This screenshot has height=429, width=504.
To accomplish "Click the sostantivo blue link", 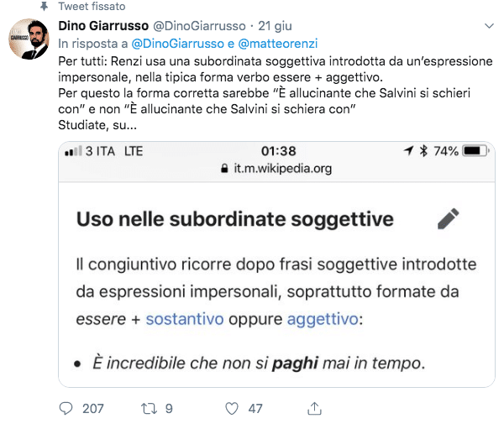I will pos(185,319).
